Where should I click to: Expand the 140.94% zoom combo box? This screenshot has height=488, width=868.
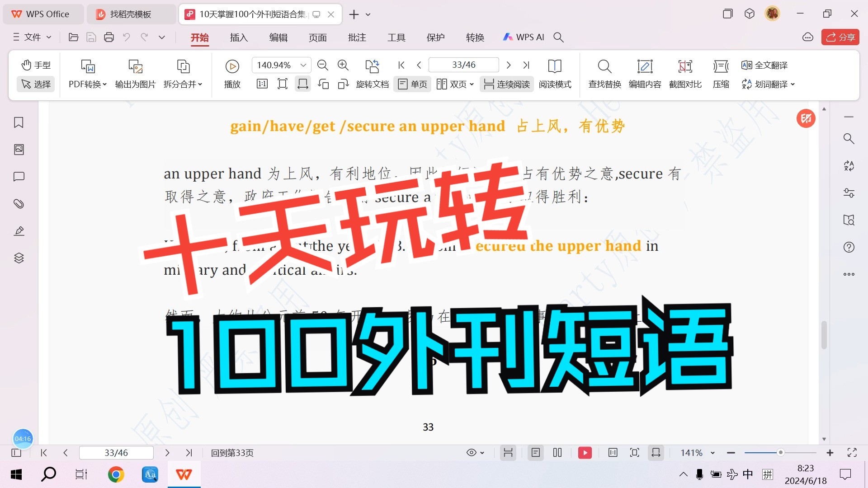click(x=281, y=65)
